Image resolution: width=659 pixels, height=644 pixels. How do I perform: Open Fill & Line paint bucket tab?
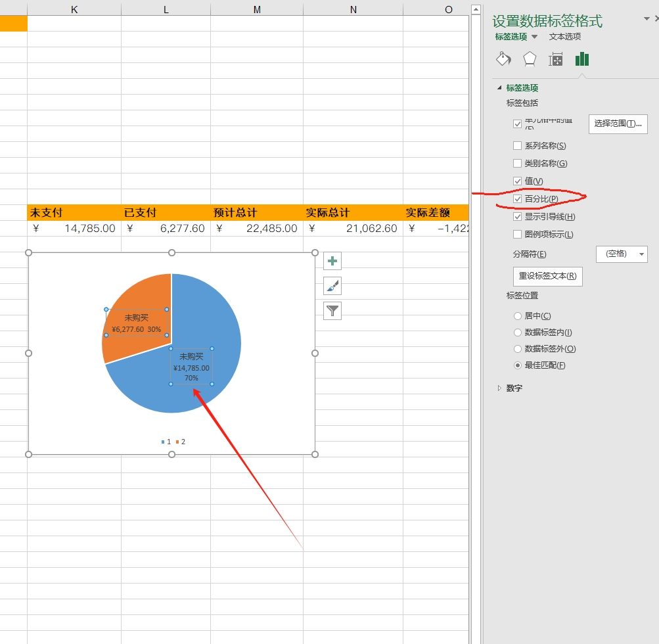pos(503,59)
